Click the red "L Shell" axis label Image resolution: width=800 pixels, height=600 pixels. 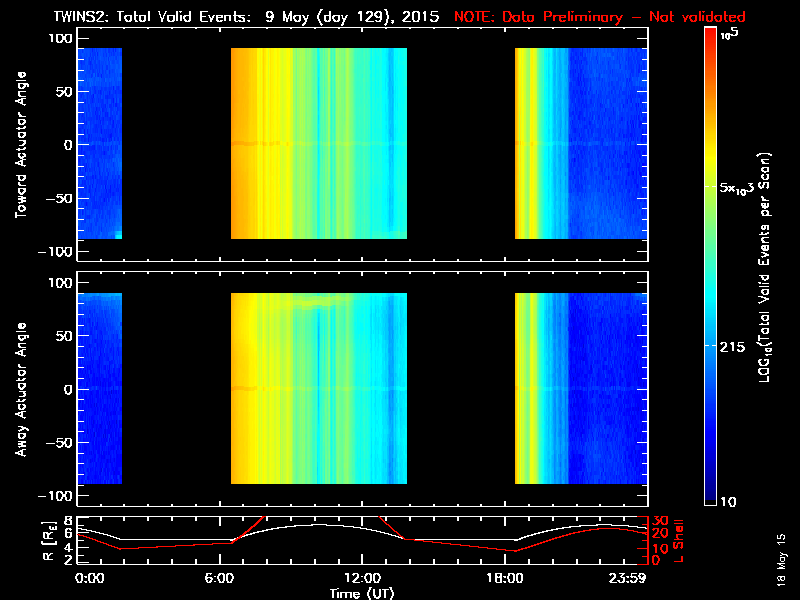click(x=678, y=541)
